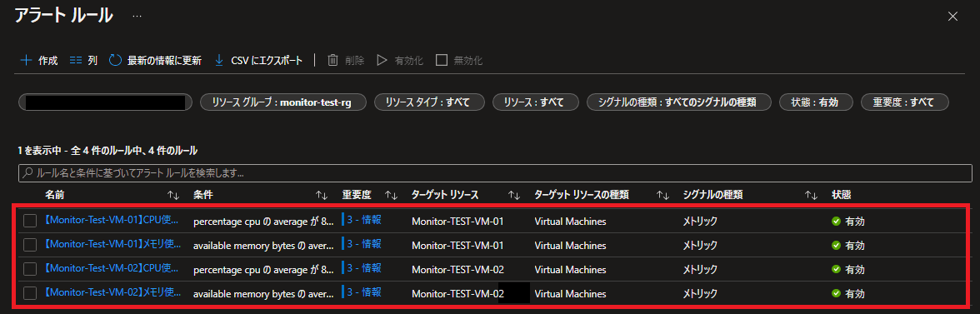
Task: Open the 状態 : 有効 filter
Action: click(x=817, y=102)
